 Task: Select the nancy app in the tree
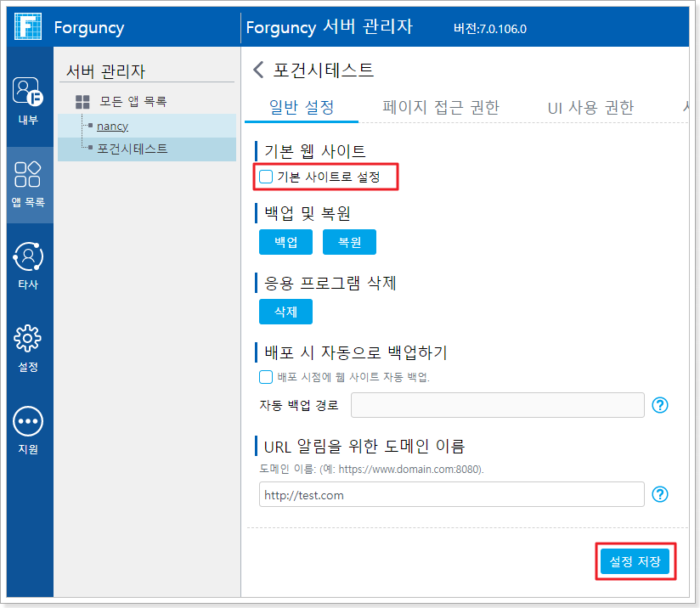[112, 126]
